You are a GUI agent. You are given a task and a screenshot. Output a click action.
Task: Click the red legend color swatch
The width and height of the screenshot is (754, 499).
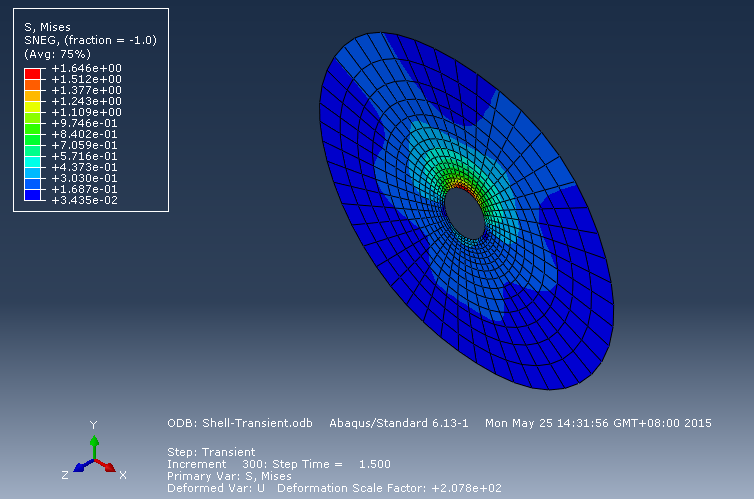point(32,74)
